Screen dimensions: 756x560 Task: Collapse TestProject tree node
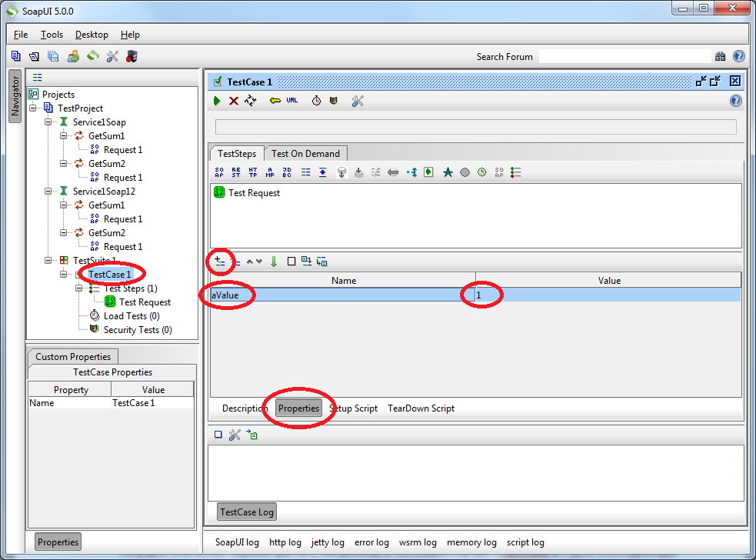pyautogui.click(x=33, y=108)
